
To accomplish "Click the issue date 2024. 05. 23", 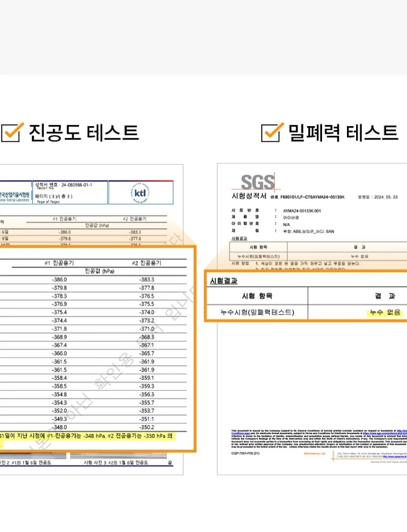I will pos(386,197).
